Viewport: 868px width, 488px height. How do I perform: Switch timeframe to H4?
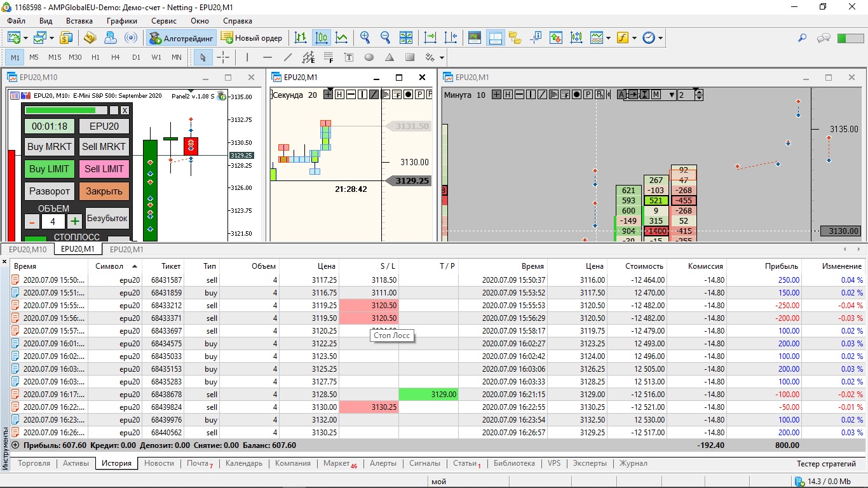click(116, 57)
